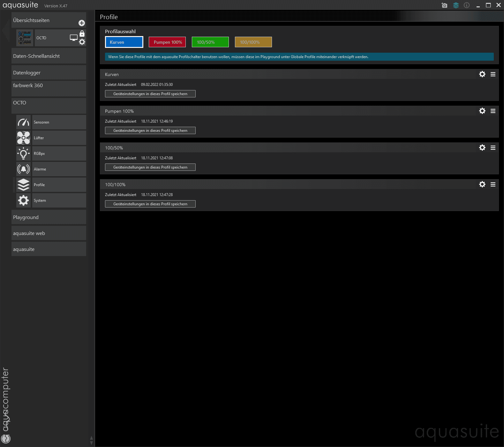Viewport: 504px width, 447px height.
Task: Open the OCTO overview page thumbnail
Action: click(x=25, y=38)
